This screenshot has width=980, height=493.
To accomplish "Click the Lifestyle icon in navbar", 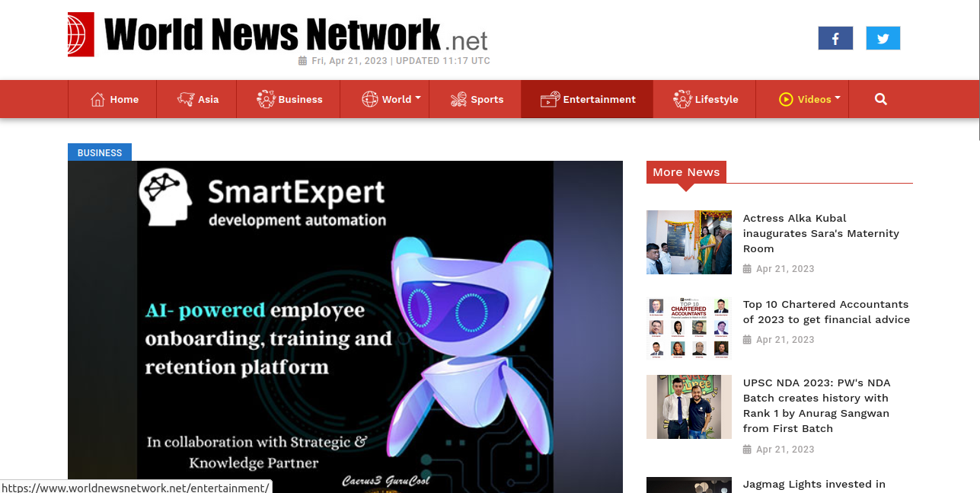I will pyautogui.click(x=682, y=99).
